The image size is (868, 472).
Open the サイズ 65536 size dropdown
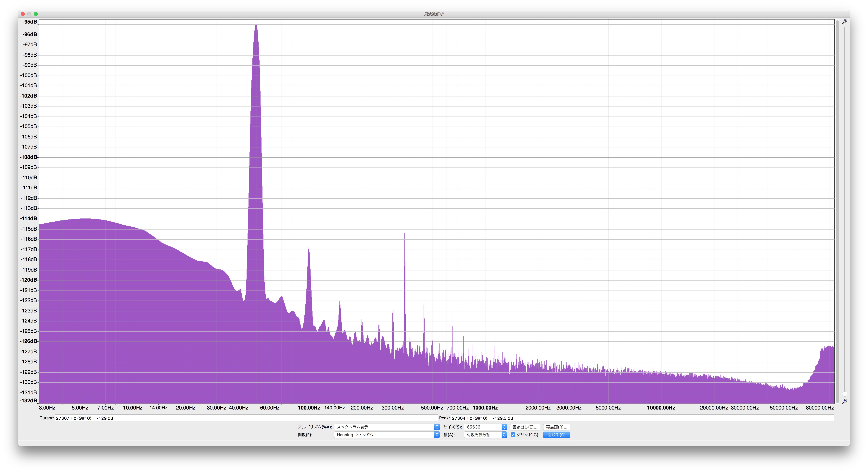point(485,427)
